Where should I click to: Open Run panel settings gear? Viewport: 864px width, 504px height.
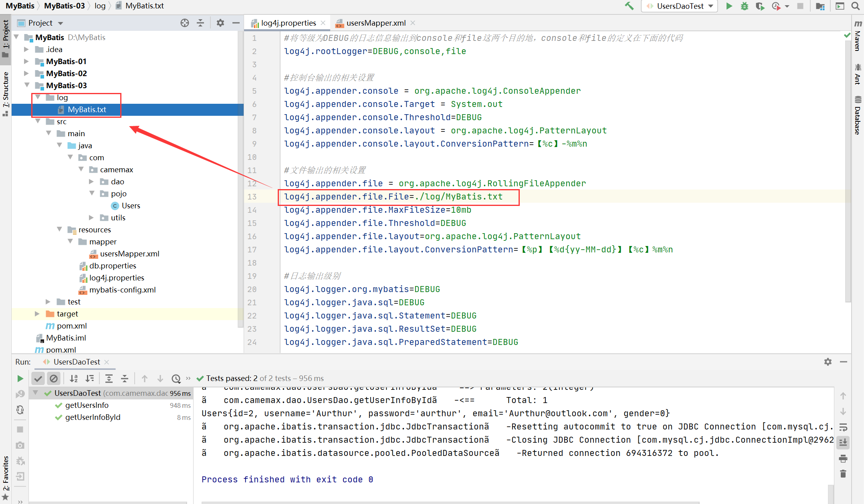click(828, 362)
